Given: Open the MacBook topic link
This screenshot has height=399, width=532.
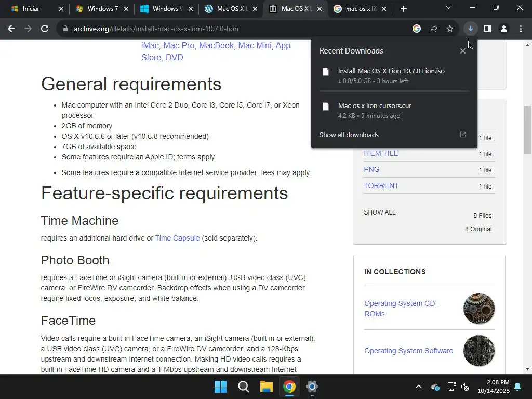Looking at the screenshot, I should click(216, 46).
